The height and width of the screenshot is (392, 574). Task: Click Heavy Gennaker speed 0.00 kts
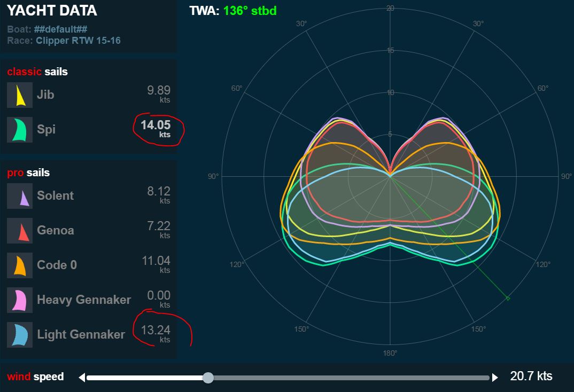[x=159, y=299]
